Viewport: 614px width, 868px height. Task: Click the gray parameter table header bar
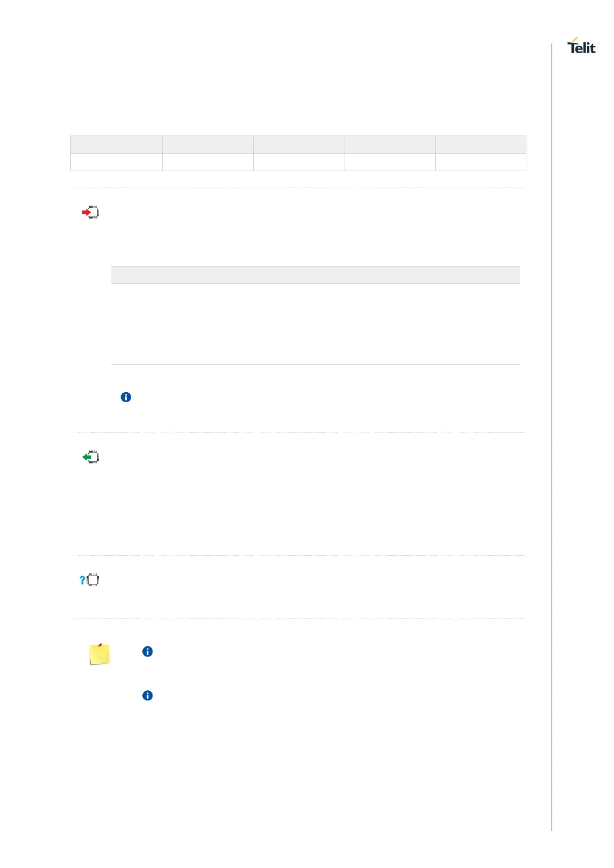316,275
